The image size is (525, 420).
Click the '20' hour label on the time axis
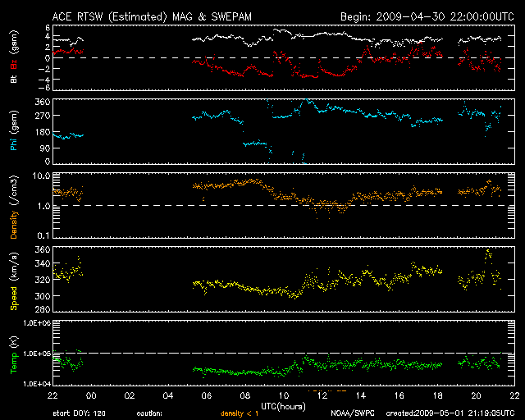coord(476,395)
